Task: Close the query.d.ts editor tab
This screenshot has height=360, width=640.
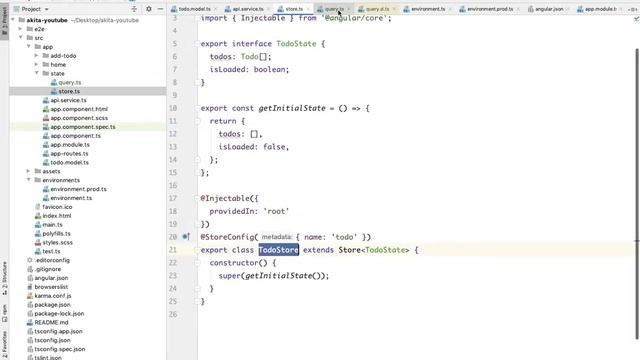Action: pos(394,9)
